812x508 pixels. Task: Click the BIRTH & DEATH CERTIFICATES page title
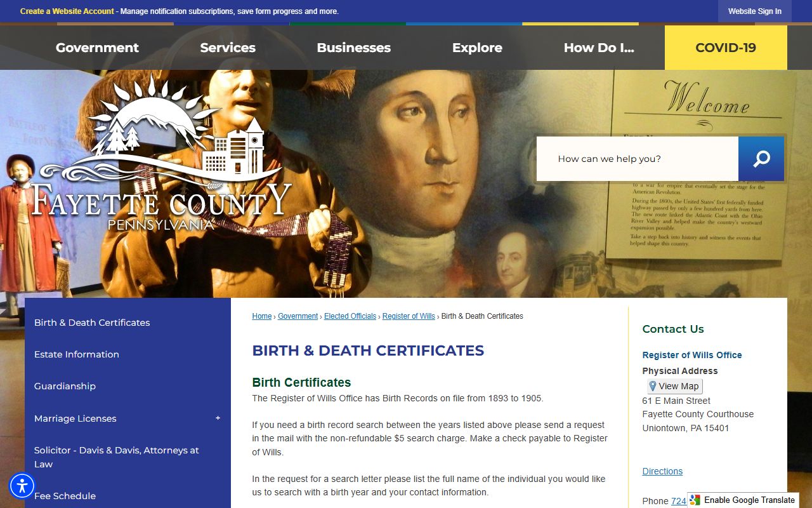click(x=368, y=351)
